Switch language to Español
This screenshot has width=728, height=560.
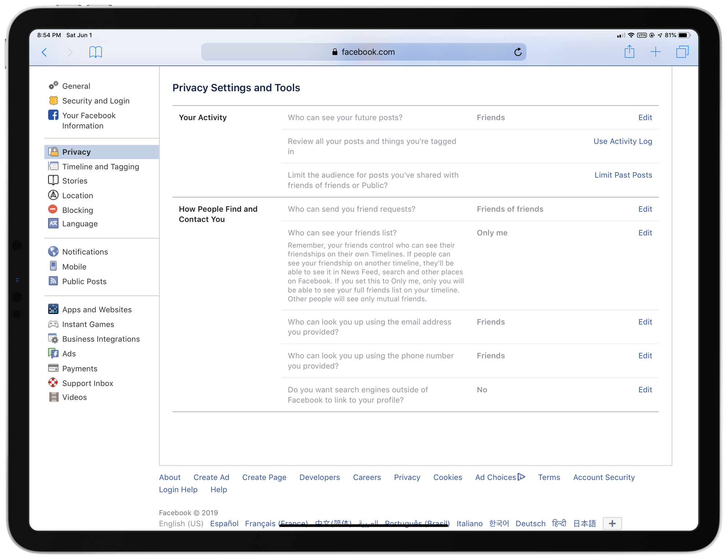(x=224, y=524)
